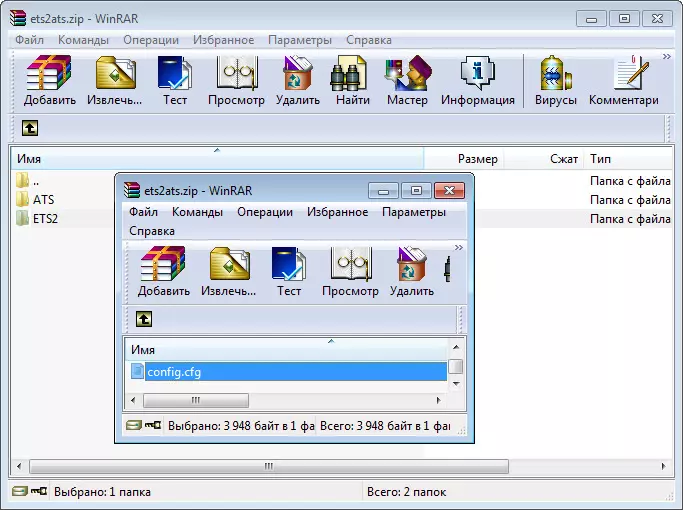Click Извлечь icon in back window toolbar

tap(115, 72)
